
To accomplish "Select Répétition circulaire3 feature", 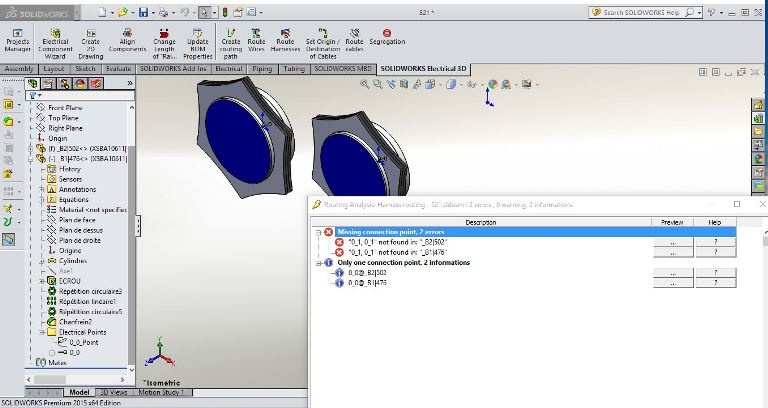I will point(90,291).
